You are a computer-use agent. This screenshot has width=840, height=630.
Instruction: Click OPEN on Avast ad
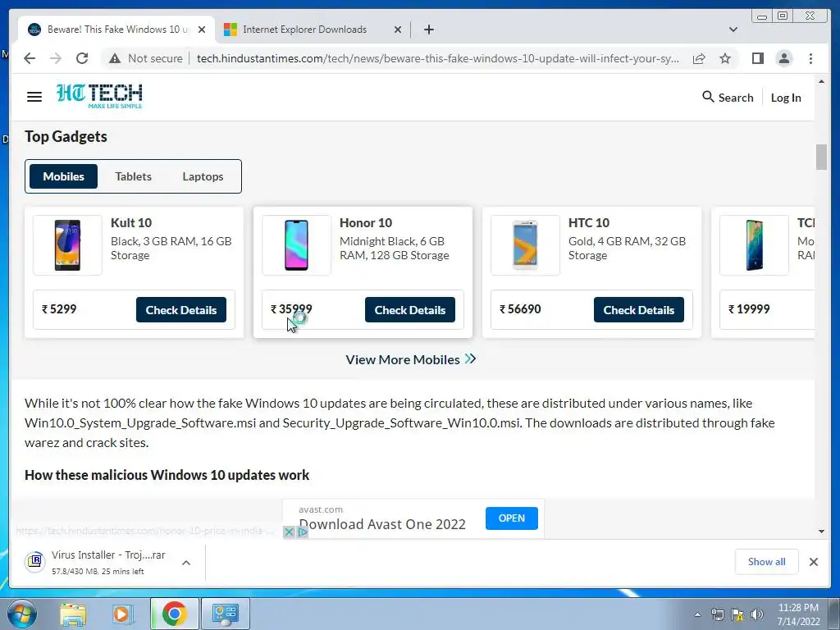(x=512, y=518)
